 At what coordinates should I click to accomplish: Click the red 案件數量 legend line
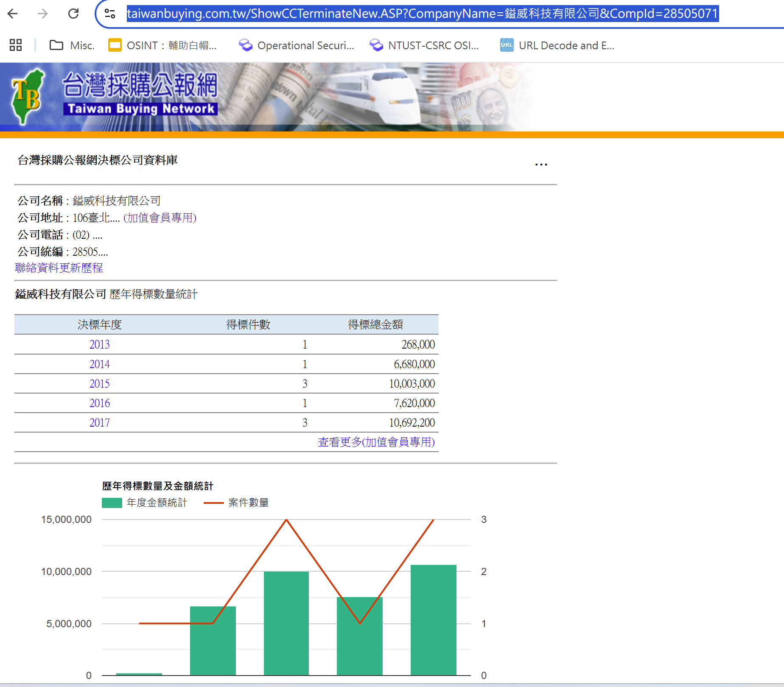click(214, 503)
